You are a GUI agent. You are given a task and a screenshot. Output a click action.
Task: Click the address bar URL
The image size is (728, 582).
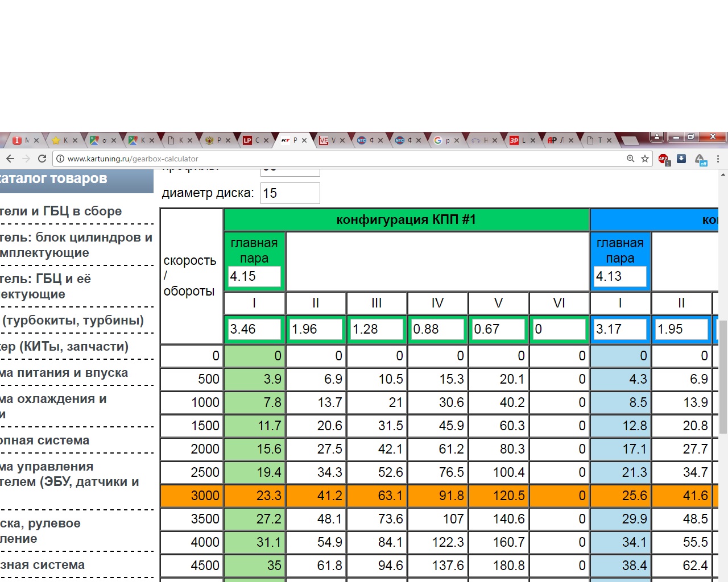(133, 159)
